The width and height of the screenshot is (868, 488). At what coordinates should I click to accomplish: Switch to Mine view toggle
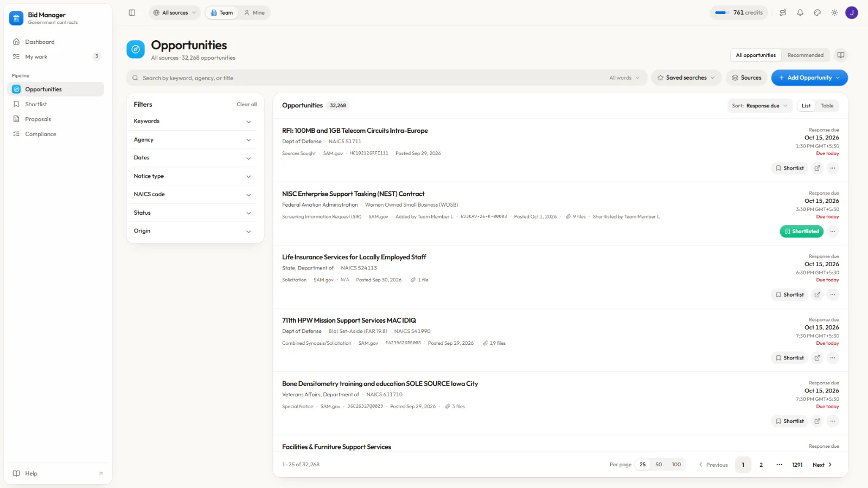254,12
